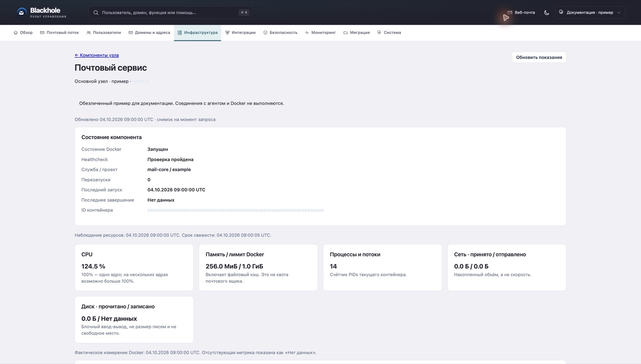The height and width of the screenshot is (364, 641).
Task: Click the Инфраструктура server icon
Action: pyautogui.click(x=179, y=32)
